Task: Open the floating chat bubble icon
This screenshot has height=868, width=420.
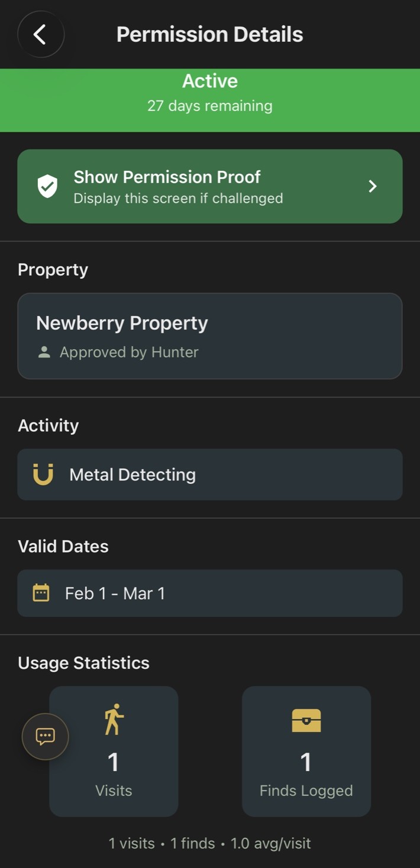Action: pos(46,736)
